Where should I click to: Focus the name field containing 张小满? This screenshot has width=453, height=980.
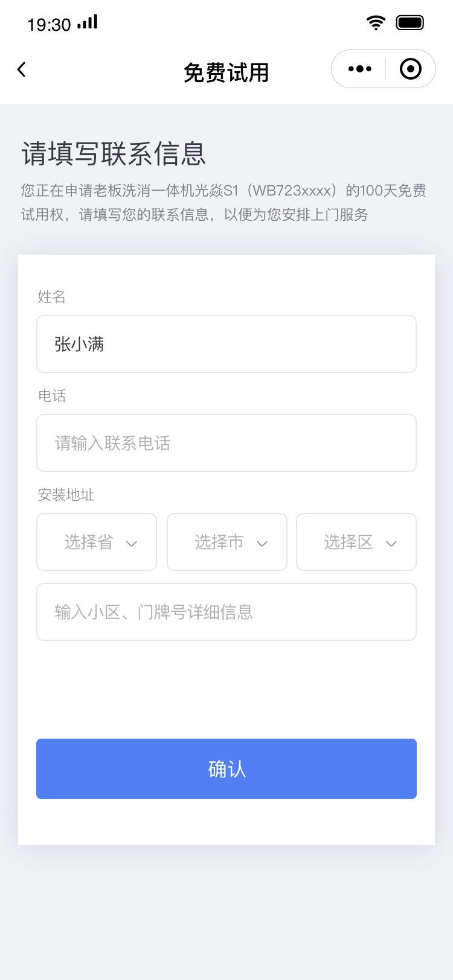(x=226, y=344)
